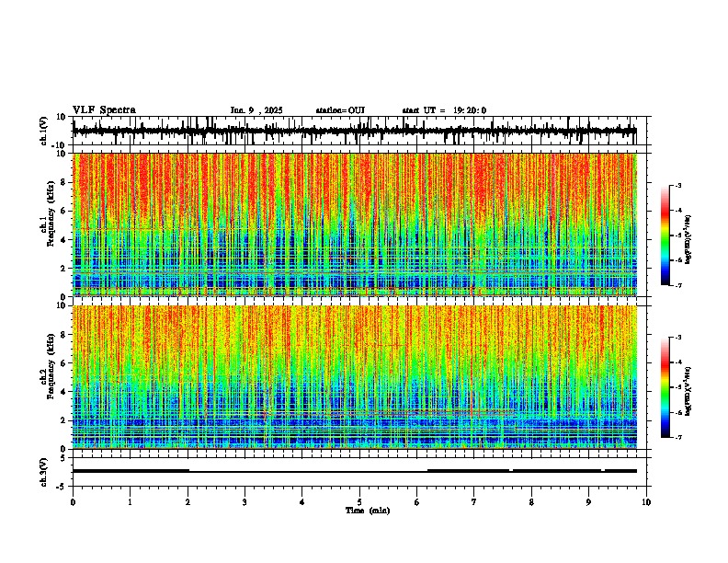Click time axis tick label '9'

coord(588,502)
